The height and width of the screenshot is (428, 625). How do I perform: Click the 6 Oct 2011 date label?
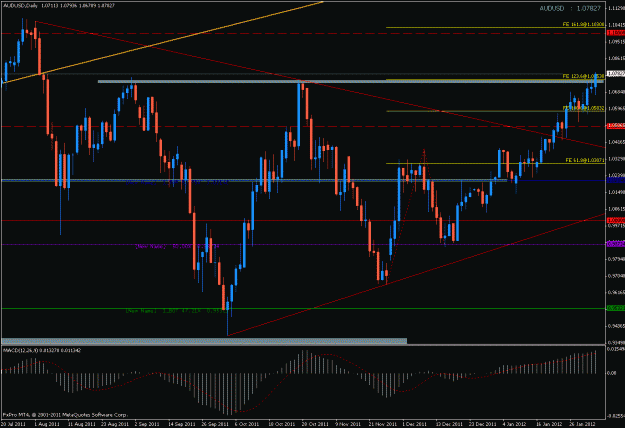click(x=247, y=424)
